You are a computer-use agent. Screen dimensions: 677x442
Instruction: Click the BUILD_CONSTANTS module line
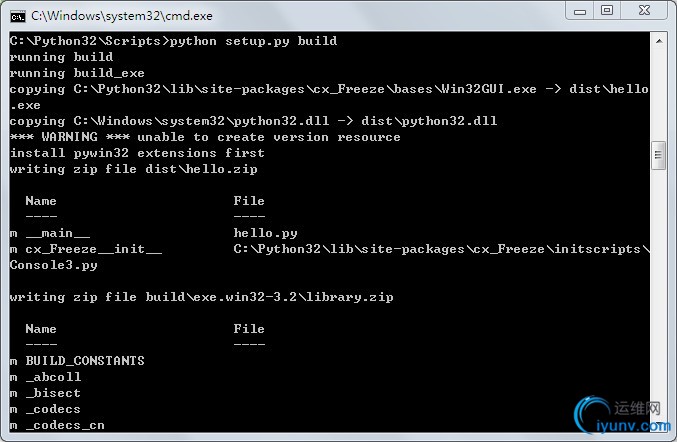(77, 361)
